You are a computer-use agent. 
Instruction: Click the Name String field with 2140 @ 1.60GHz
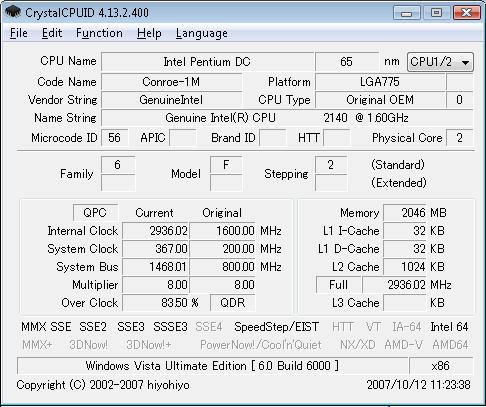pos(287,118)
